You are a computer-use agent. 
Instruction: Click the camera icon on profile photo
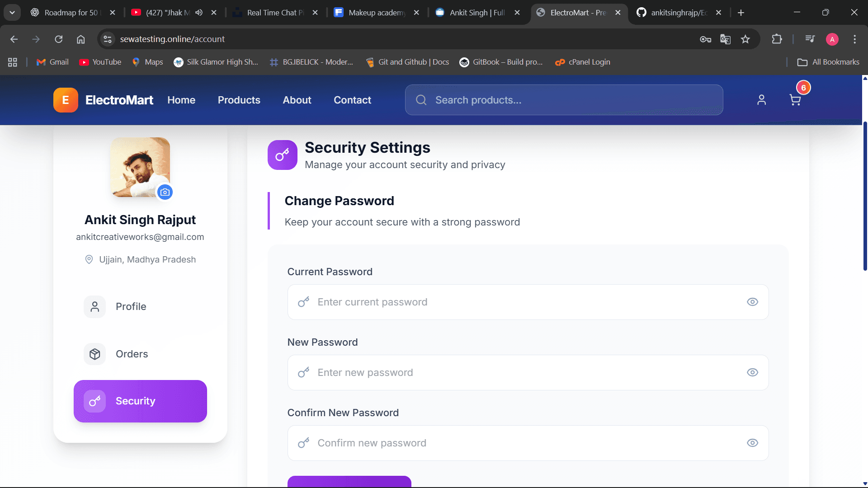pos(165,192)
